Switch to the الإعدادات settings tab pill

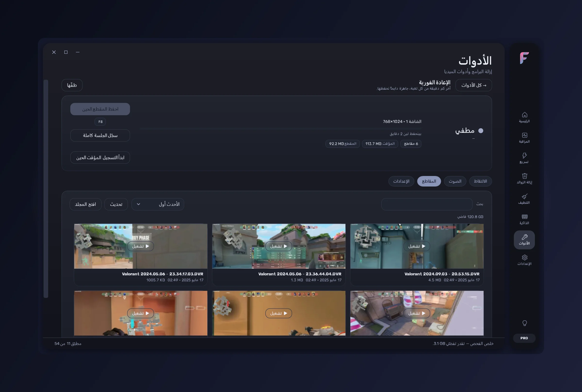(401, 181)
